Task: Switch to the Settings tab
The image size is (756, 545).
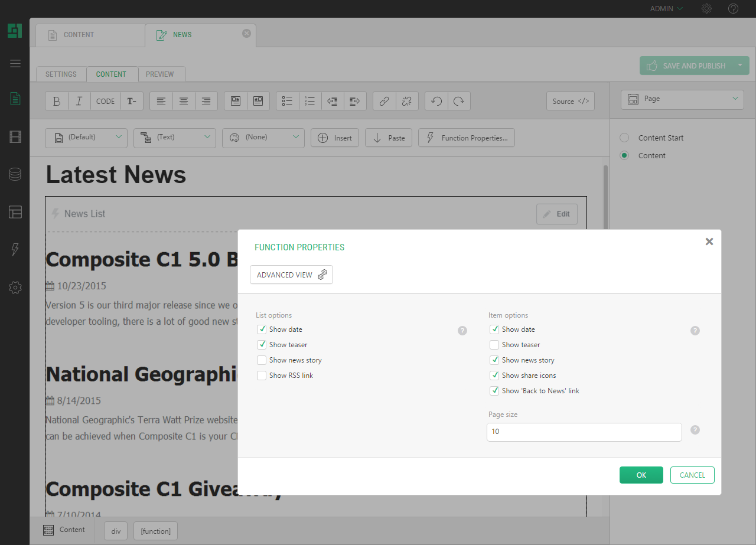Action: click(61, 74)
